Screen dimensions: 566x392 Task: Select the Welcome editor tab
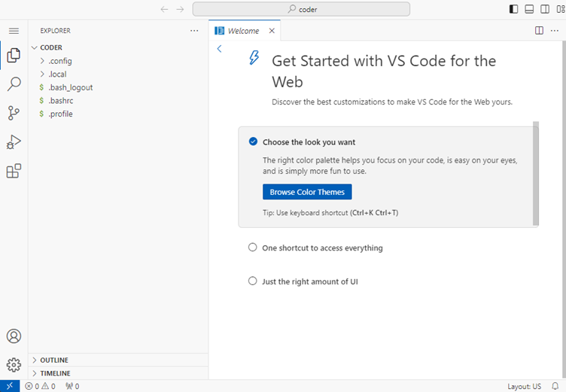245,31
